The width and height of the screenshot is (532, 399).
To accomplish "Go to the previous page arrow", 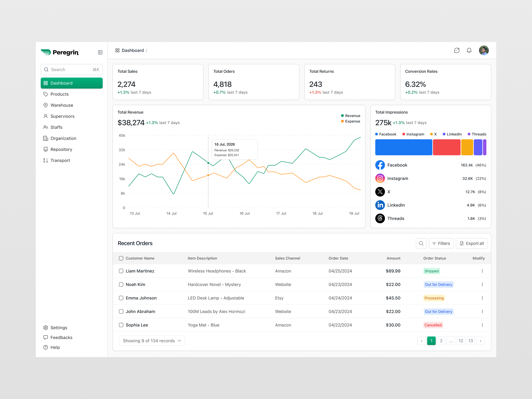I will [x=422, y=341].
